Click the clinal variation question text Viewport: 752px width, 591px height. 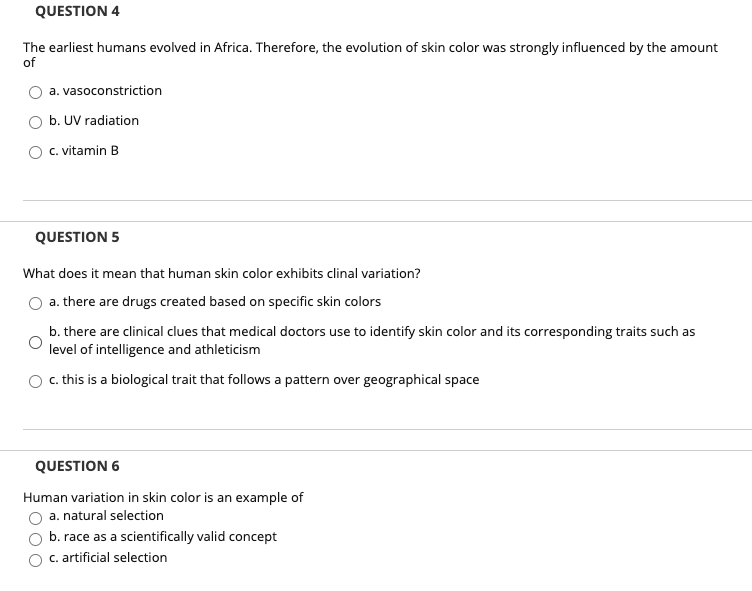coord(222,273)
